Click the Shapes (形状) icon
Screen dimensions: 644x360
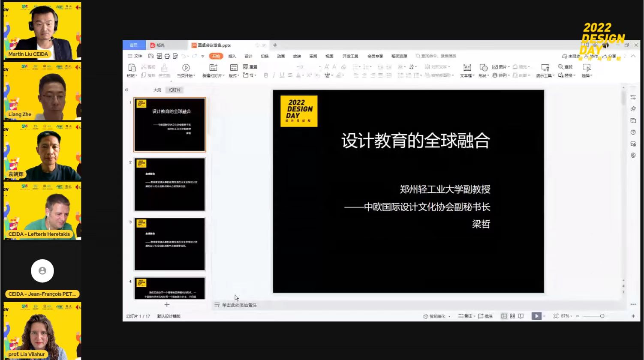pos(483,68)
